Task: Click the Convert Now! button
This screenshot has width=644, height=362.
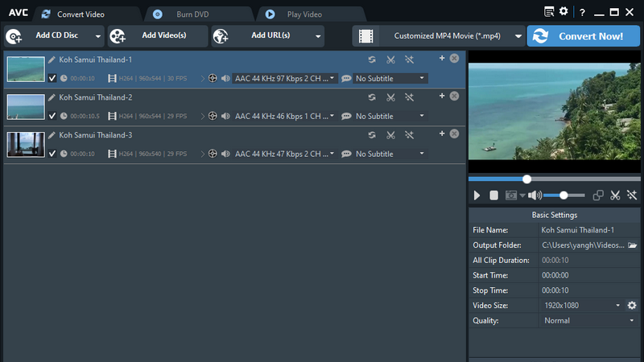Action: [583, 36]
